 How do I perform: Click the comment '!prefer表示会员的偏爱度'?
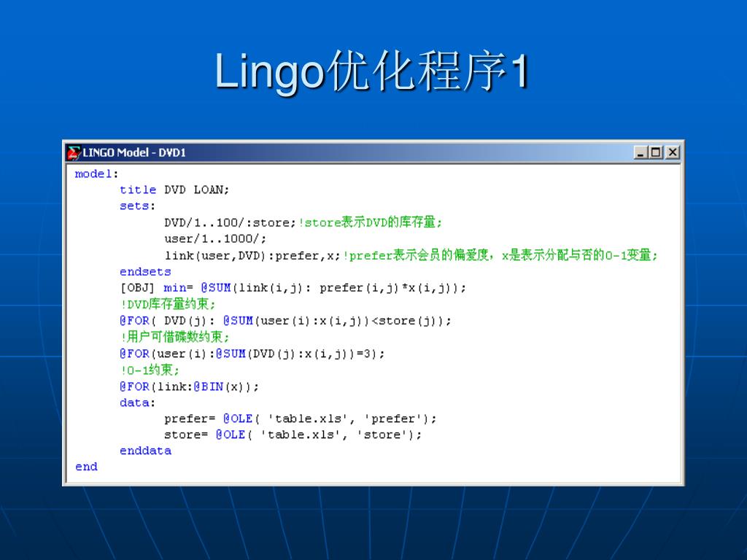pos(417,256)
